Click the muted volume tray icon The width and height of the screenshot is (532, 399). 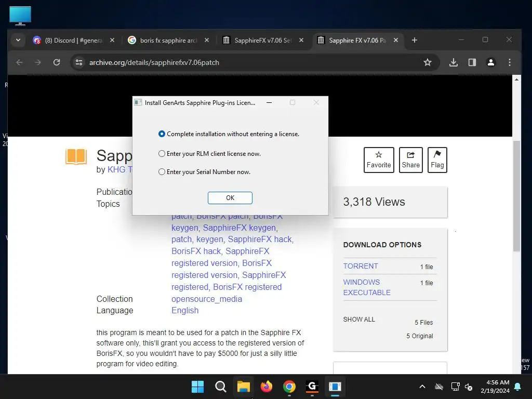point(469,387)
